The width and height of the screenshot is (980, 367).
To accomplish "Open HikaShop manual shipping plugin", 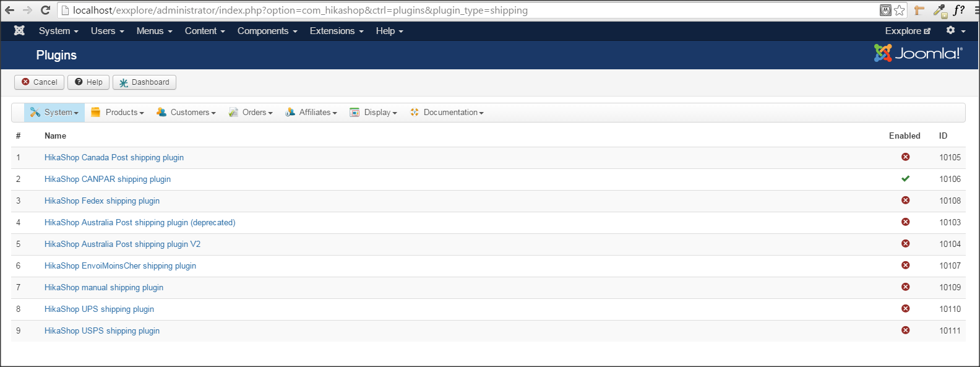I will click(104, 287).
